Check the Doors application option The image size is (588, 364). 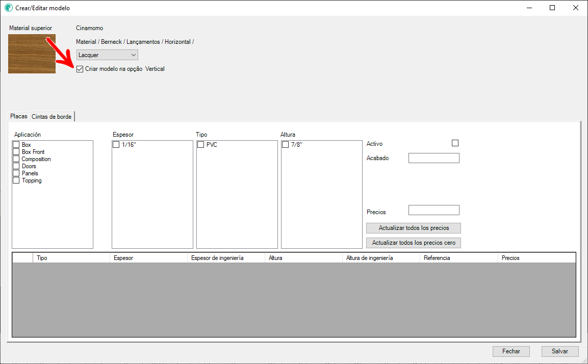(16, 166)
